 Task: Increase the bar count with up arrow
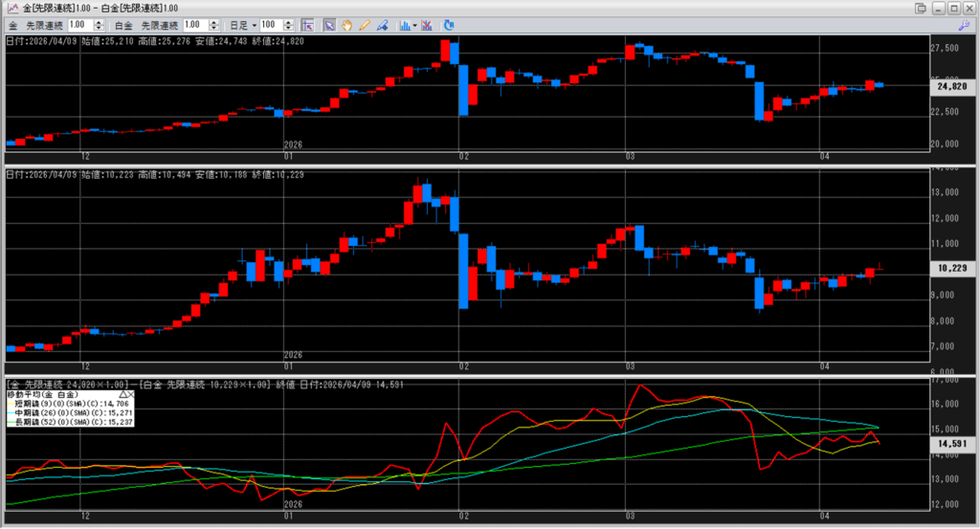288,23
